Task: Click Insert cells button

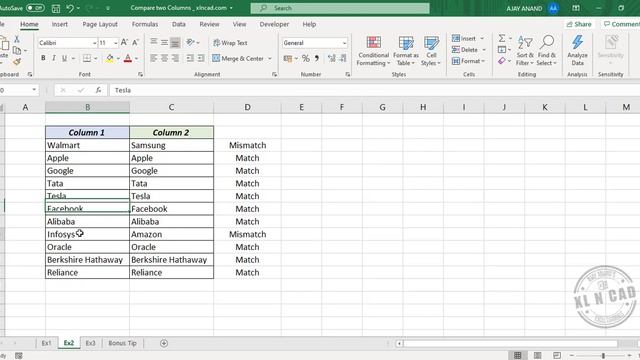Action: click(x=464, y=38)
